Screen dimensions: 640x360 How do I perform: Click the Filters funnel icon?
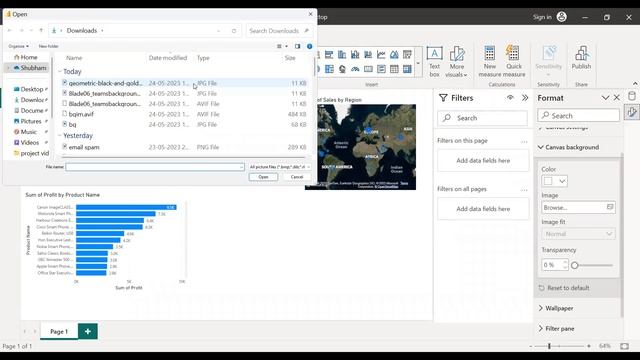(x=443, y=98)
